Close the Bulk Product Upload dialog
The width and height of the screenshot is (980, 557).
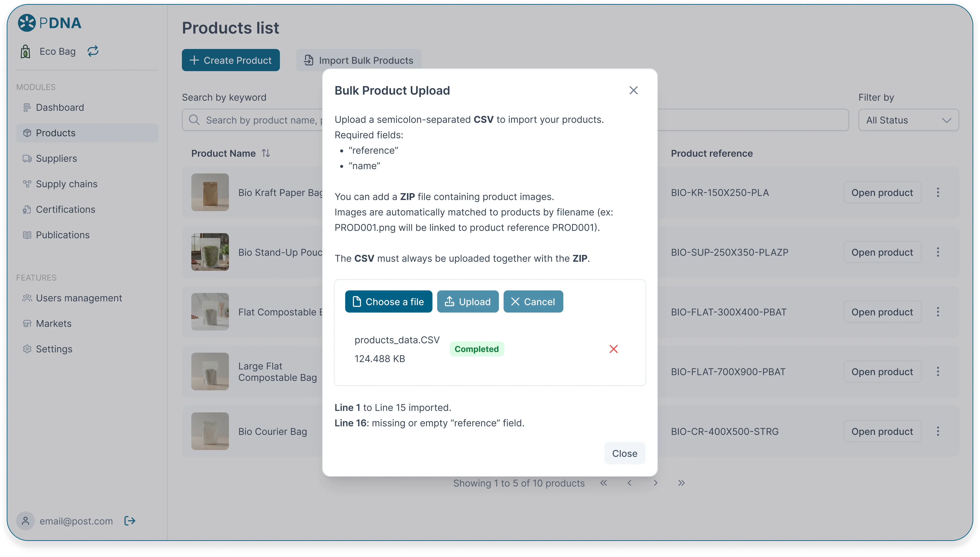(x=633, y=90)
